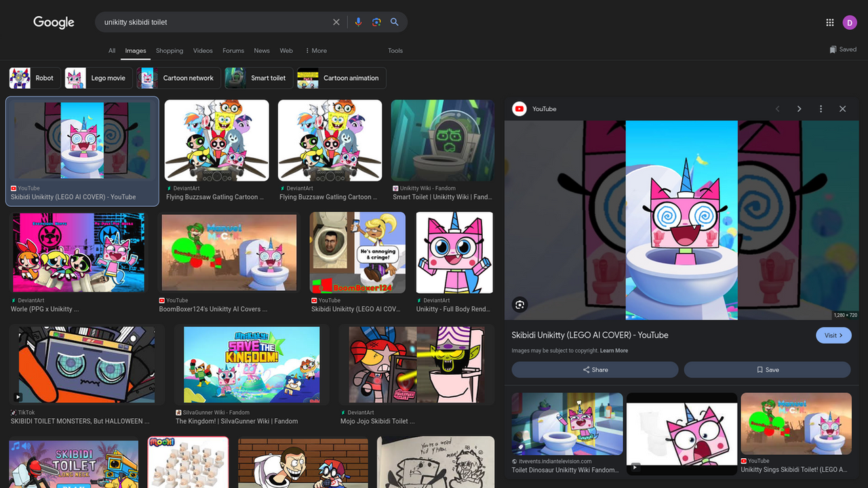Click the Save button
This screenshot has height=488, width=868.
click(767, 369)
